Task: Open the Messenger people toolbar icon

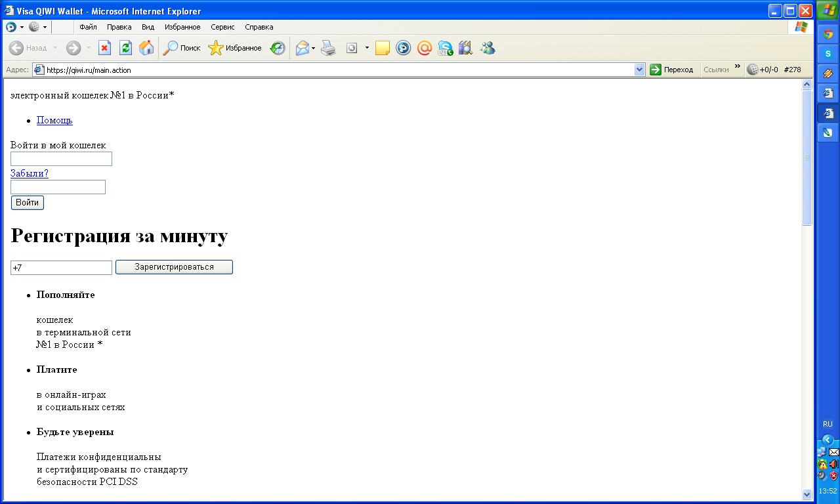Action: point(487,48)
